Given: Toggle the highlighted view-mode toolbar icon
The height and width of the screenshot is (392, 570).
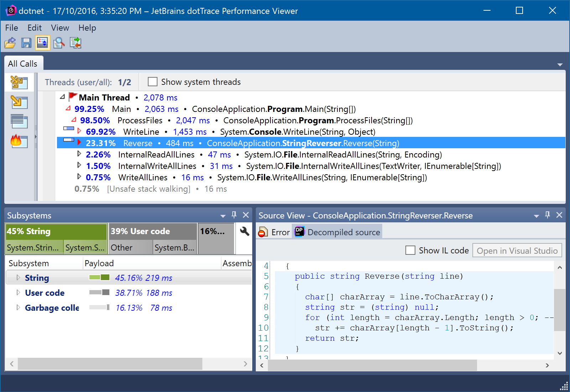Looking at the screenshot, I should click(42, 43).
